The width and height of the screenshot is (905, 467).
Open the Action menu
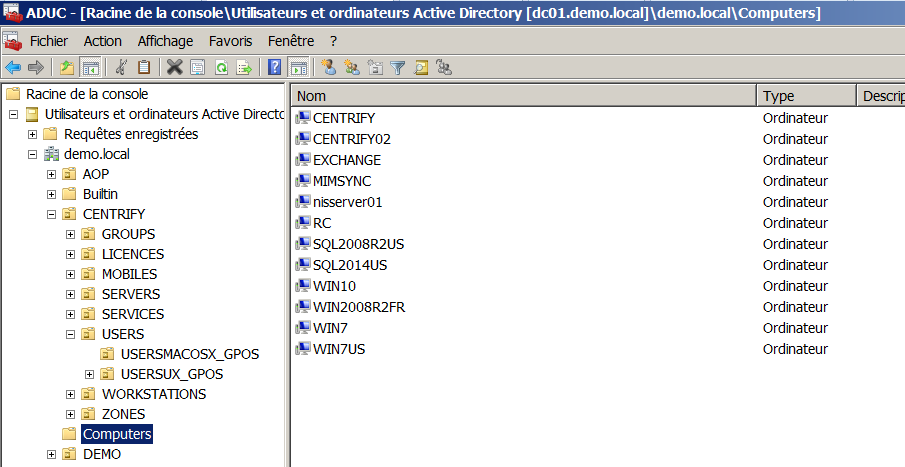point(103,41)
